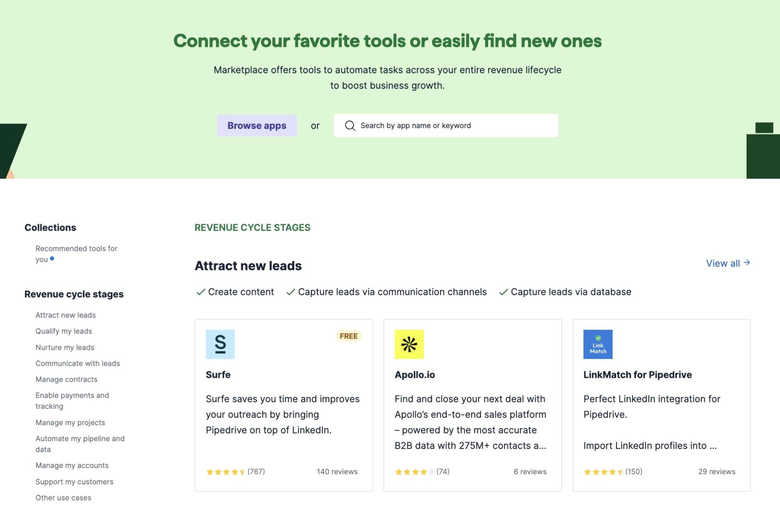Click the LinkMatch app logo icon

coord(598,344)
